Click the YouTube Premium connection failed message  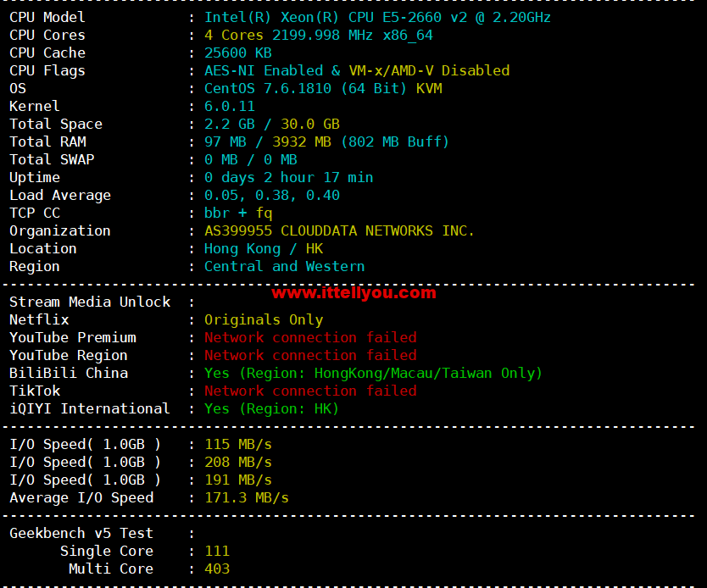point(310,337)
